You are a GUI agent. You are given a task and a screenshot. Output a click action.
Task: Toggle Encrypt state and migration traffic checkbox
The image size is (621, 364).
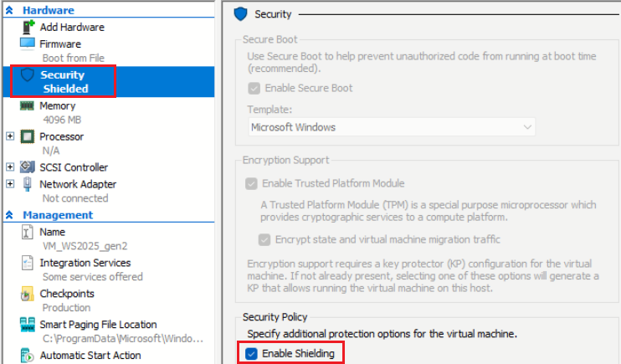(x=264, y=239)
